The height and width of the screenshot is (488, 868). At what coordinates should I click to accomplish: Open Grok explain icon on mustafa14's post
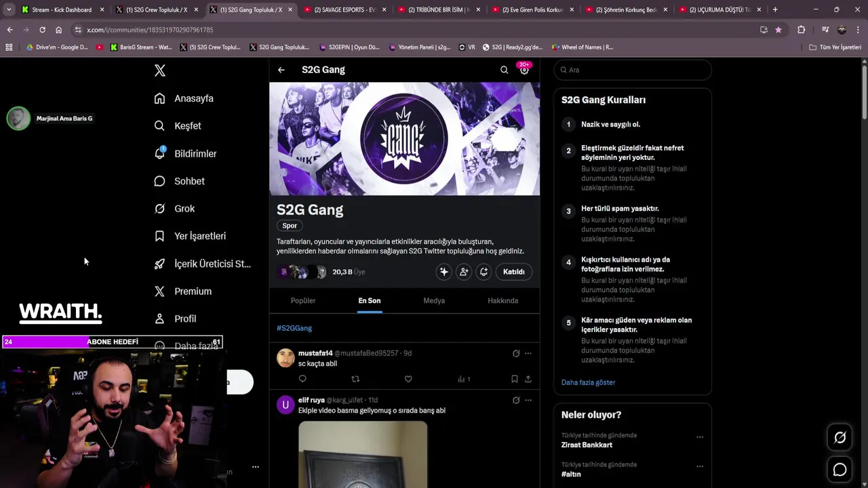tap(516, 353)
